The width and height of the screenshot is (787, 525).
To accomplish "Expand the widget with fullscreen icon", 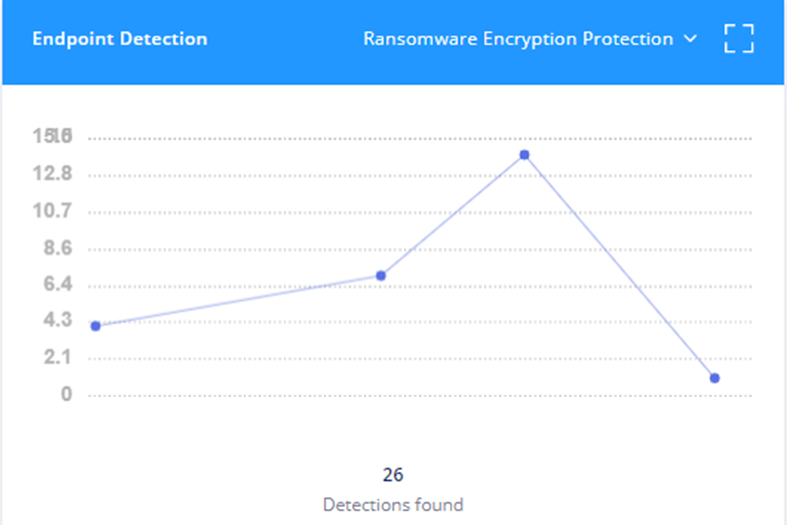I will click(x=739, y=39).
